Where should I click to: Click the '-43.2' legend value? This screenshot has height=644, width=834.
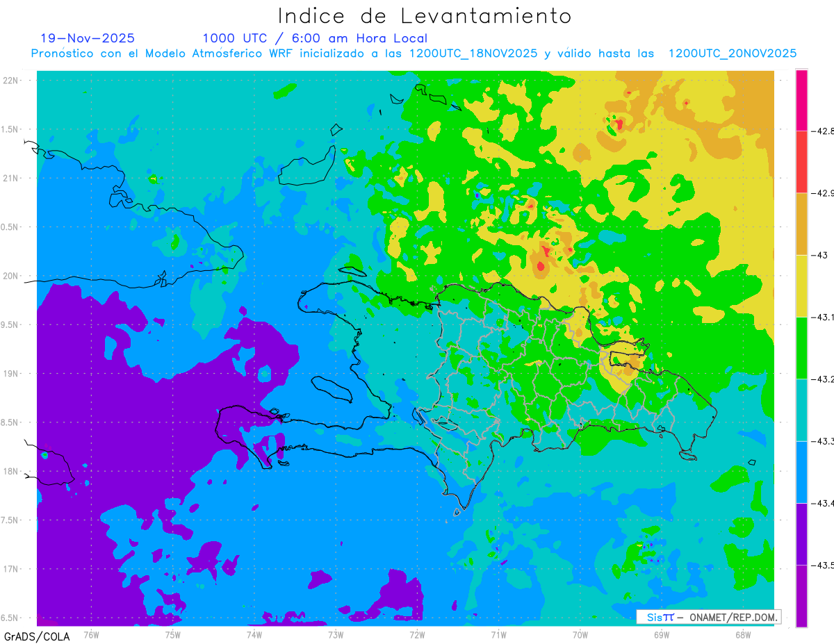point(822,379)
